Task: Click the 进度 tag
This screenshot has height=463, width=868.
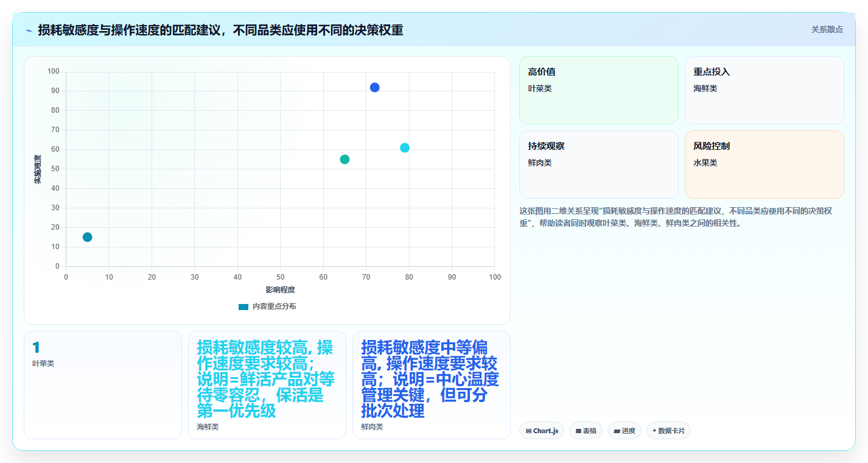Action: pyautogui.click(x=625, y=431)
